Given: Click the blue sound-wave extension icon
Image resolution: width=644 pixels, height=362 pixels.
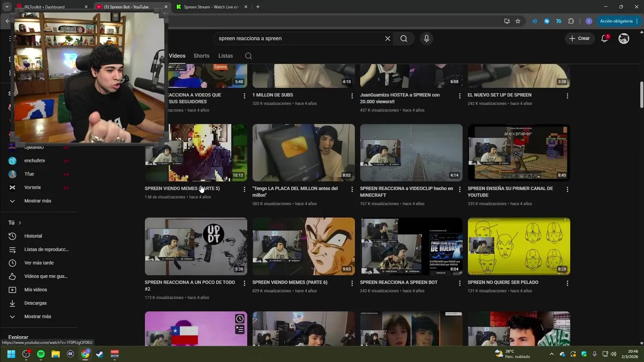Looking at the screenshot, I should click(x=534, y=21).
